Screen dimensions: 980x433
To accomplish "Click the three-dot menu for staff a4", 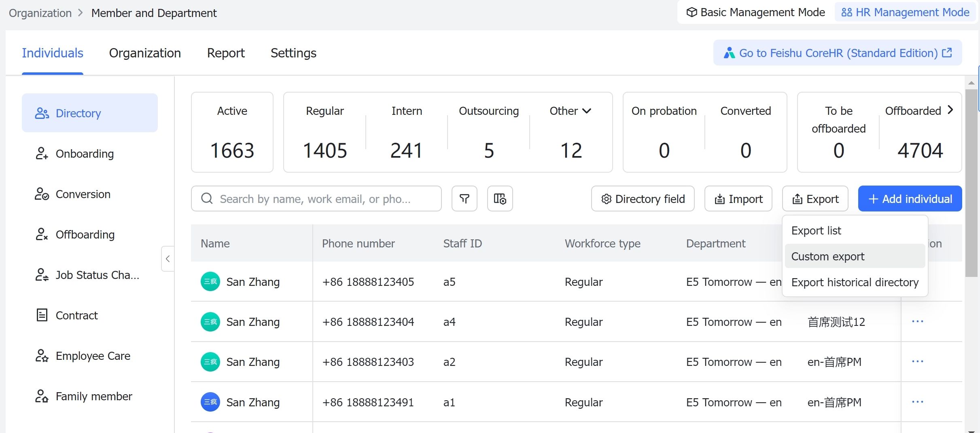I will [x=917, y=321].
